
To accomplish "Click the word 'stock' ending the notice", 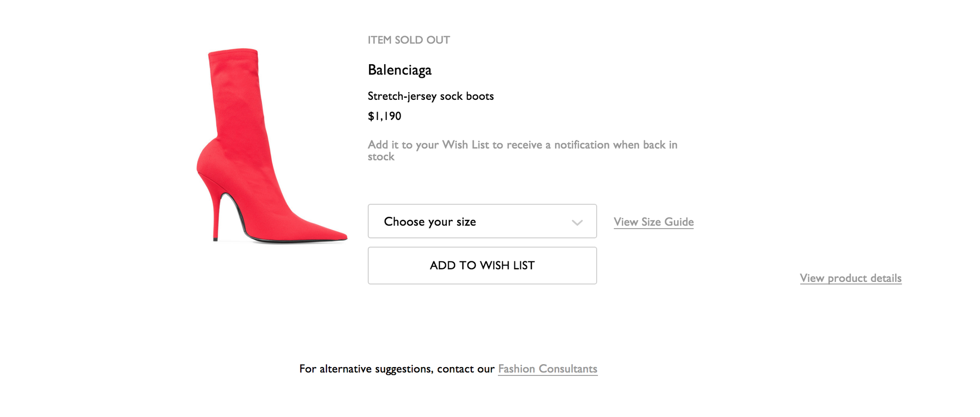I will (381, 157).
